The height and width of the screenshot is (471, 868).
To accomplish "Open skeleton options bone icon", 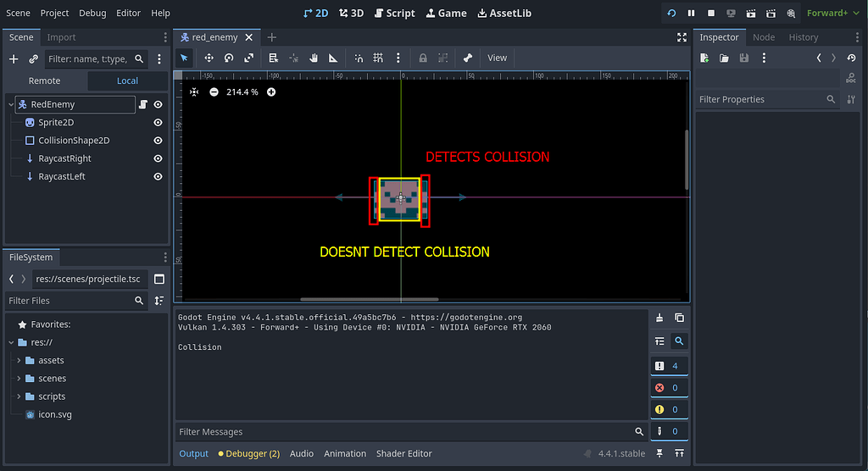I will click(x=468, y=58).
